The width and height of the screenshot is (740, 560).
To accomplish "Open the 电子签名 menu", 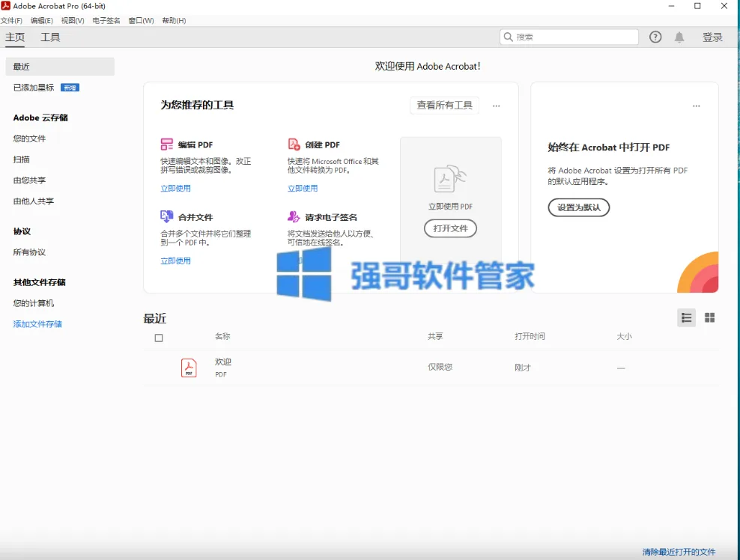I will coord(106,21).
